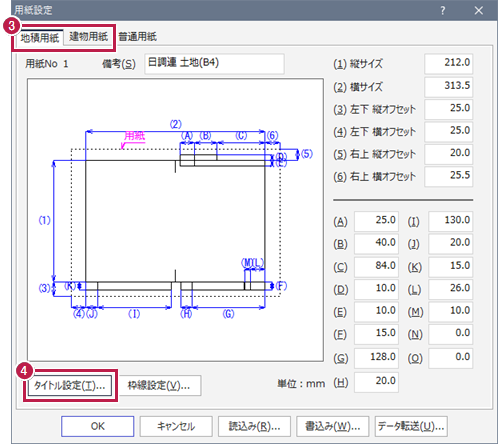Select the 横サイズ value field
Screen dimensions: 498x444
[448, 87]
